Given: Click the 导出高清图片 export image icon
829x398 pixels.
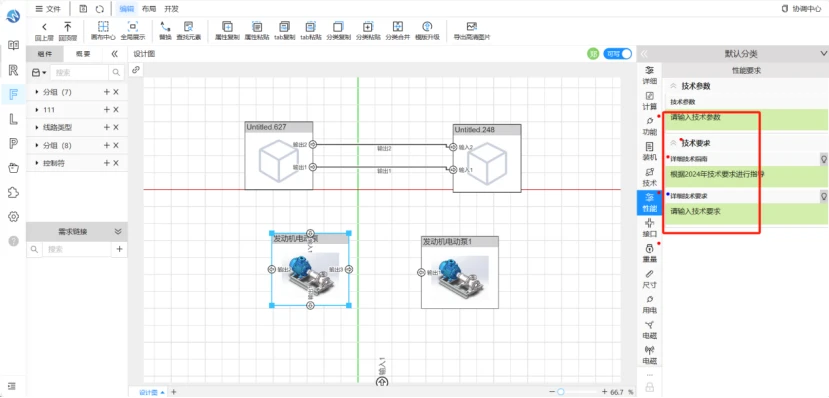Looking at the screenshot, I should [x=472, y=26].
